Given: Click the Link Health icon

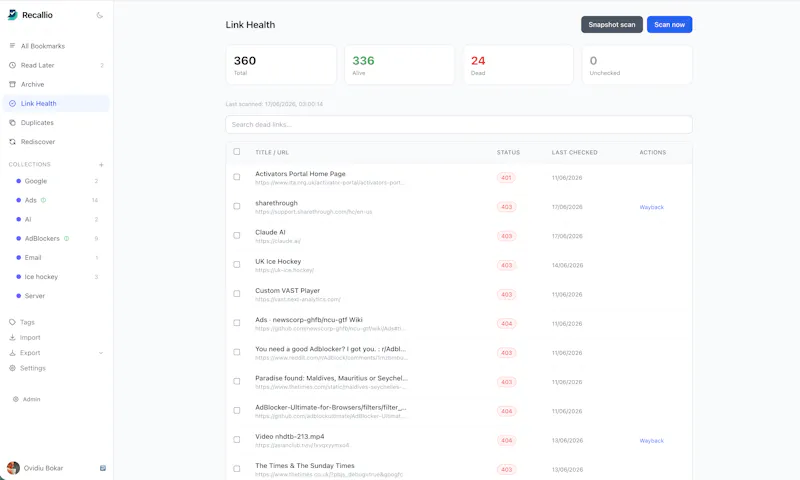Looking at the screenshot, I should [12, 104].
